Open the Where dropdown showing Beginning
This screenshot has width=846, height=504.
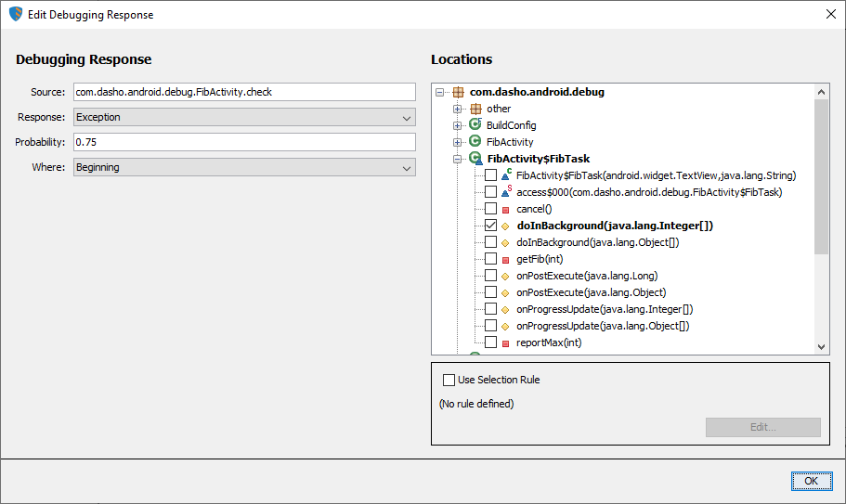click(x=244, y=167)
